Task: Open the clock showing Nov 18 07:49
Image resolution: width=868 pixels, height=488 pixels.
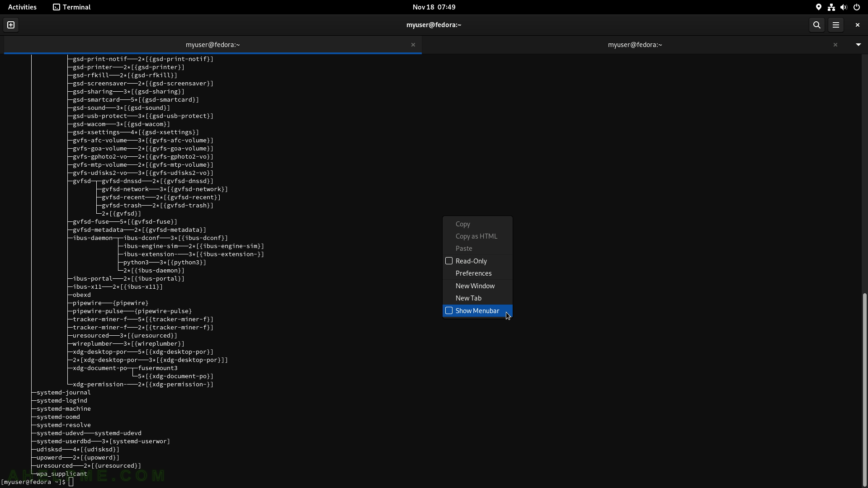Action: 434,7
